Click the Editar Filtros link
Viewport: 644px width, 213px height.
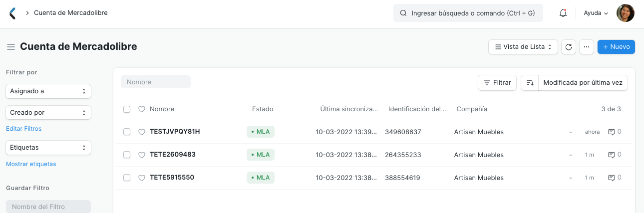click(x=24, y=129)
